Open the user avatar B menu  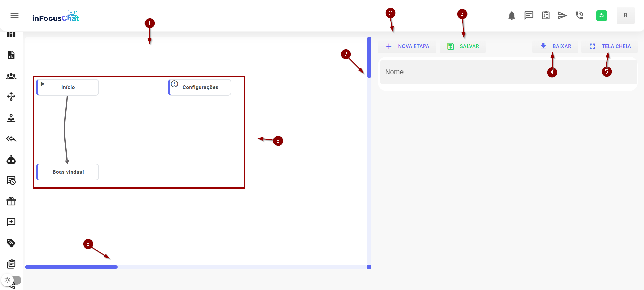[625, 16]
